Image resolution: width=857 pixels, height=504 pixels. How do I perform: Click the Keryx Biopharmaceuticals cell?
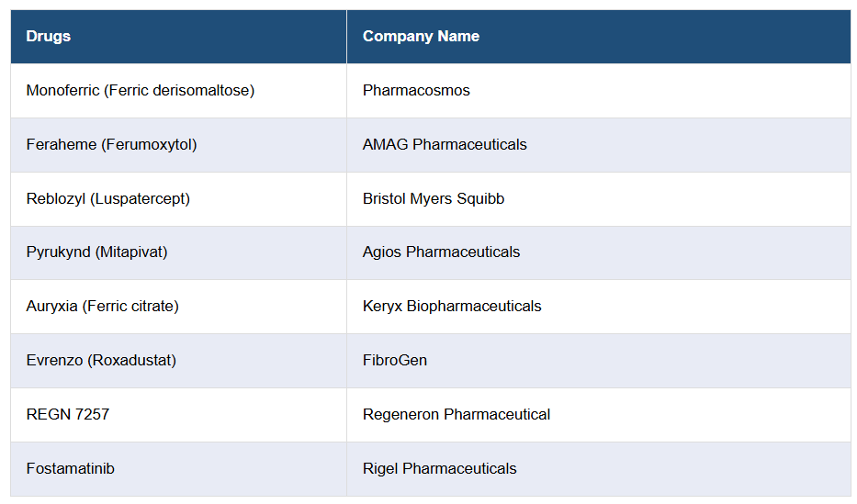tap(452, 307)
